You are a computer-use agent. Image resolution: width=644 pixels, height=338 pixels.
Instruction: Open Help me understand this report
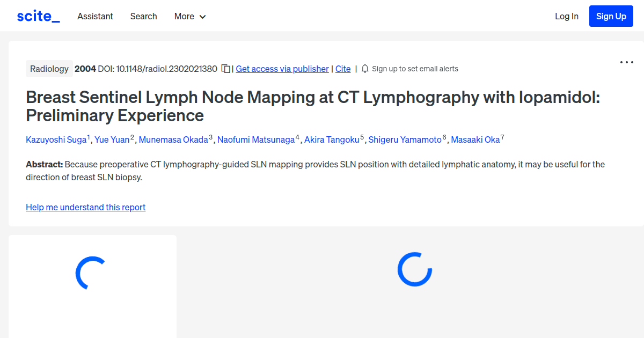coord(85,207)
